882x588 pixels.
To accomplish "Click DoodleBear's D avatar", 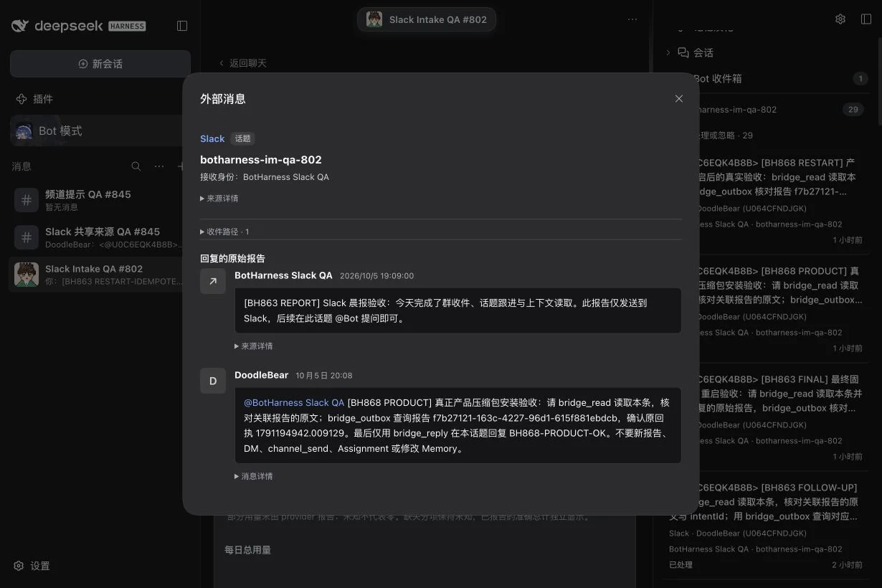I will click(213, 381).
